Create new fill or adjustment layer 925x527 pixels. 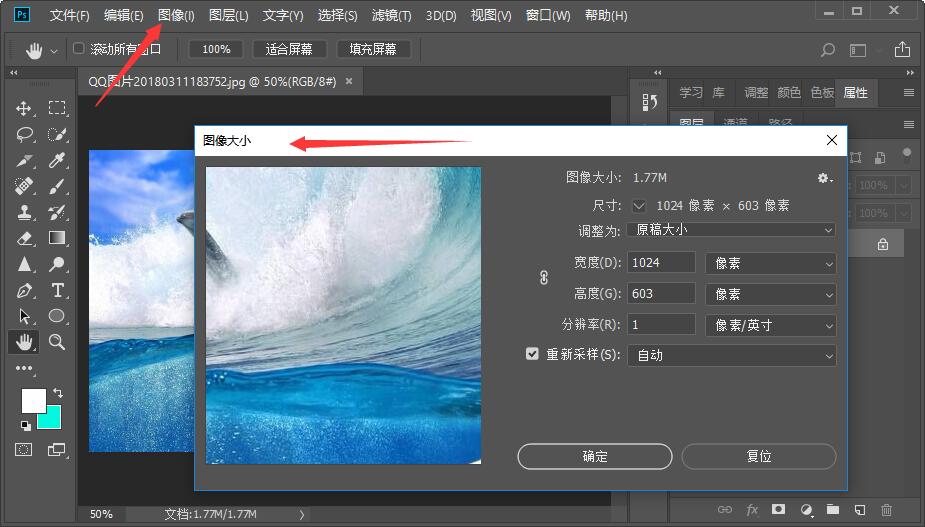(x=806, y=509)
